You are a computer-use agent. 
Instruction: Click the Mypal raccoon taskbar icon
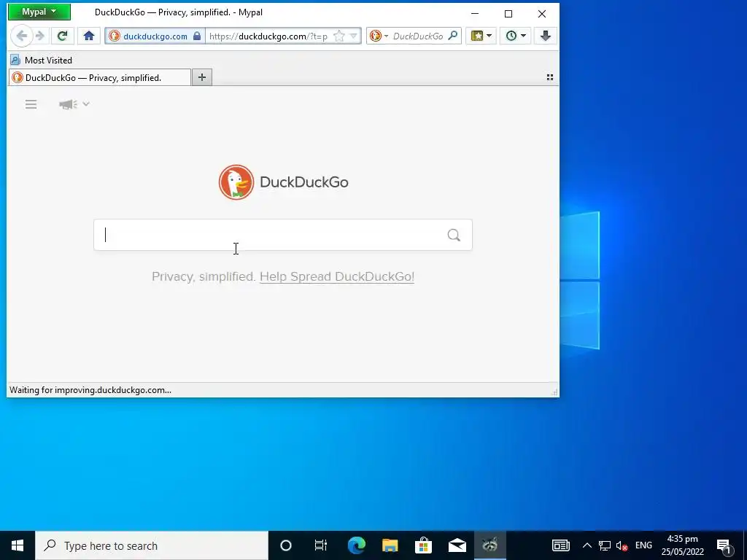click(x=489, y=545)
